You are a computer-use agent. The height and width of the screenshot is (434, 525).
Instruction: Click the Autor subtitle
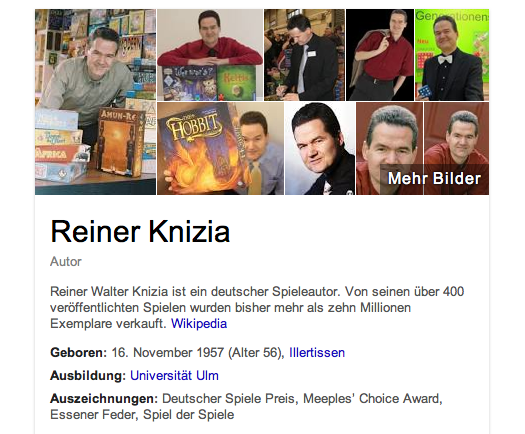coord(66,262)
